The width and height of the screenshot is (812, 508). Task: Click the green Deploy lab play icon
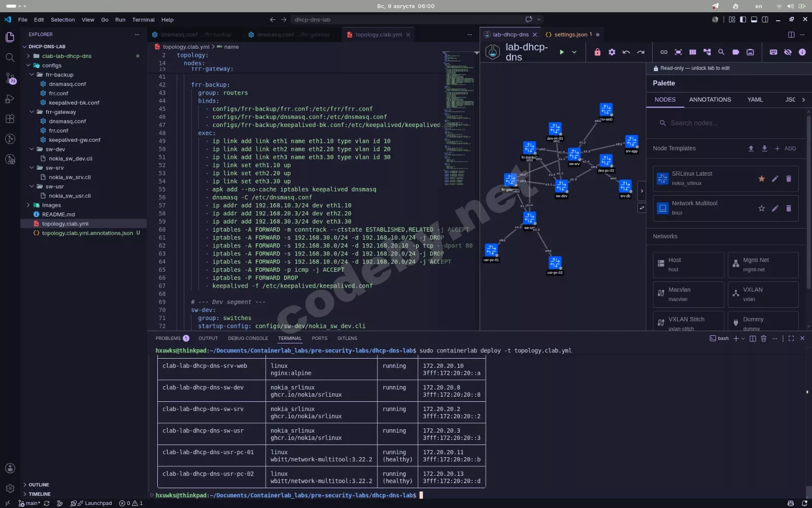[561, 52]
